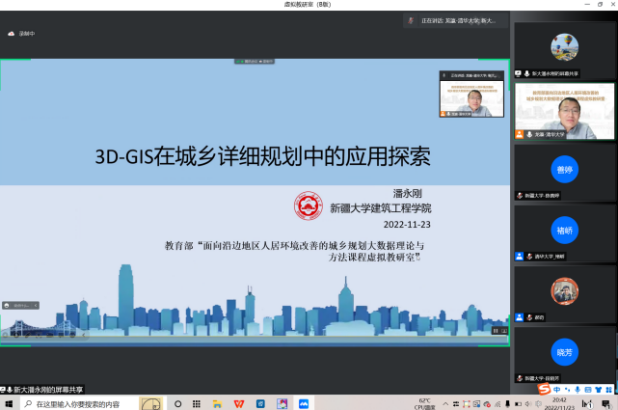Click the Sogou input method icon

[543, 389]
